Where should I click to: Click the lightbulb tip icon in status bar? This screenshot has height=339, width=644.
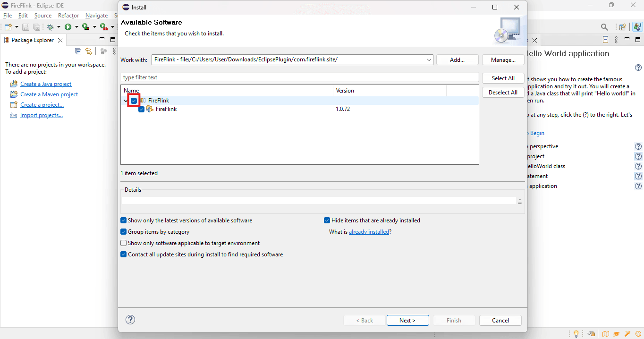click(576, 334)
